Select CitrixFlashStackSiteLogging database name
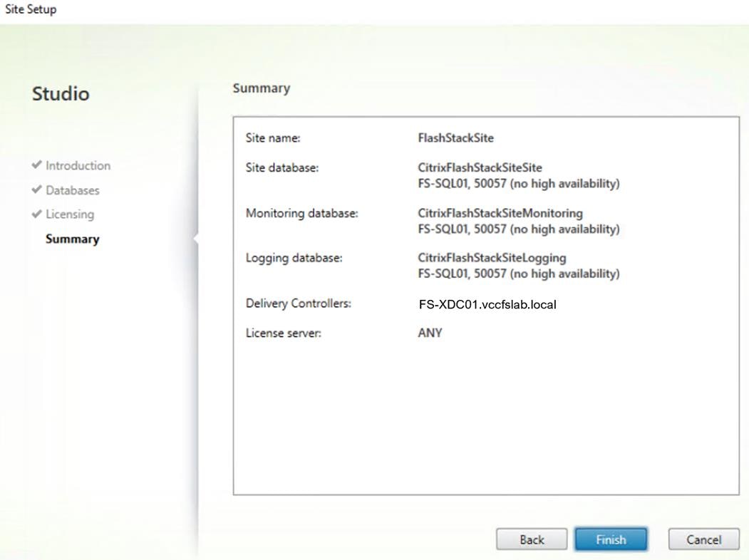This screenshot has height=560, width=749. click(x=492, y=258)
